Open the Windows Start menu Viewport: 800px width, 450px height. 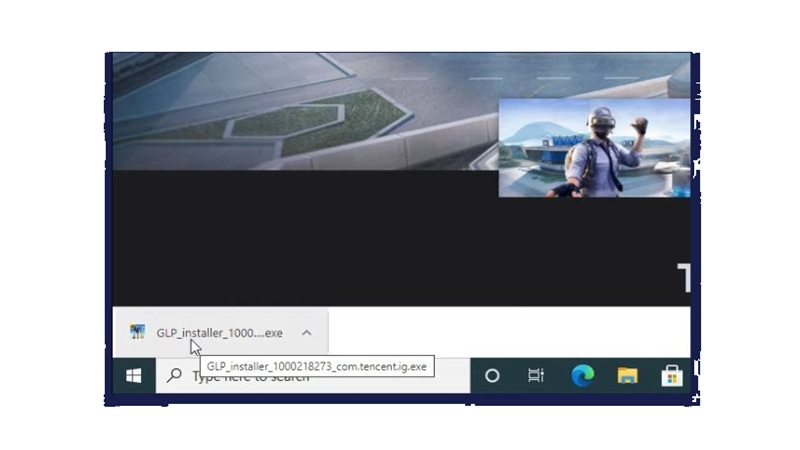point(133,376)
